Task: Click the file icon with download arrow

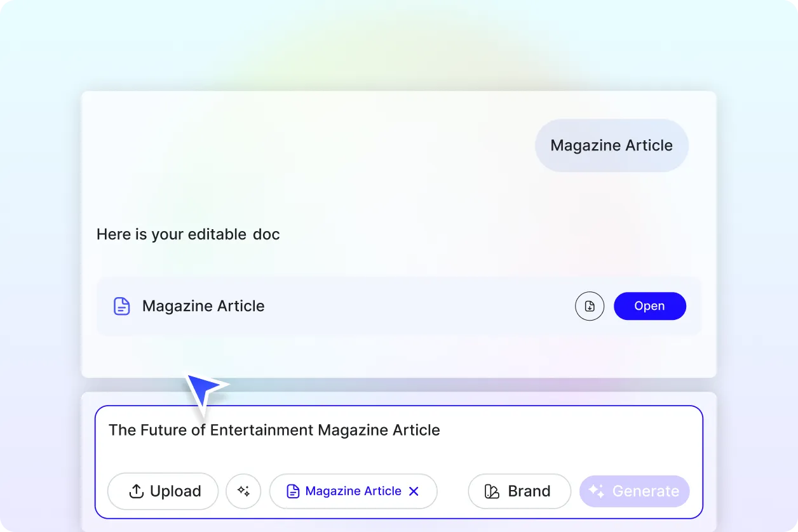Action: pos(590,306)
